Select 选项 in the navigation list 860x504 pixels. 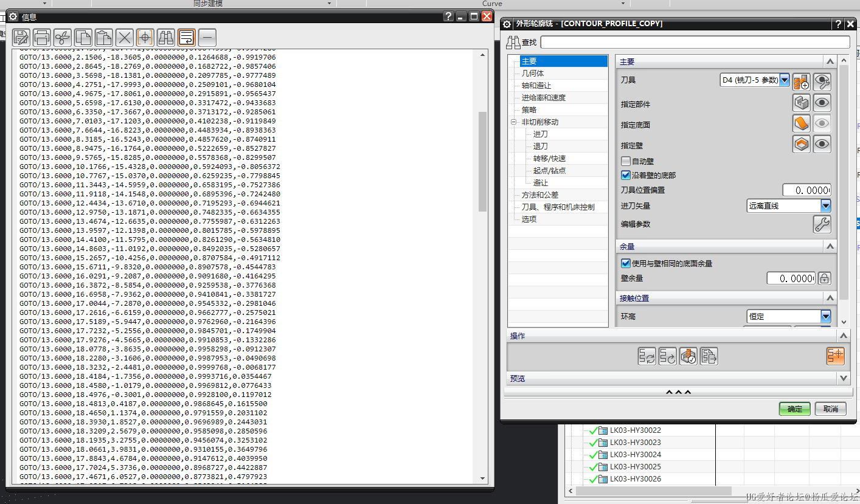(529, 219)
